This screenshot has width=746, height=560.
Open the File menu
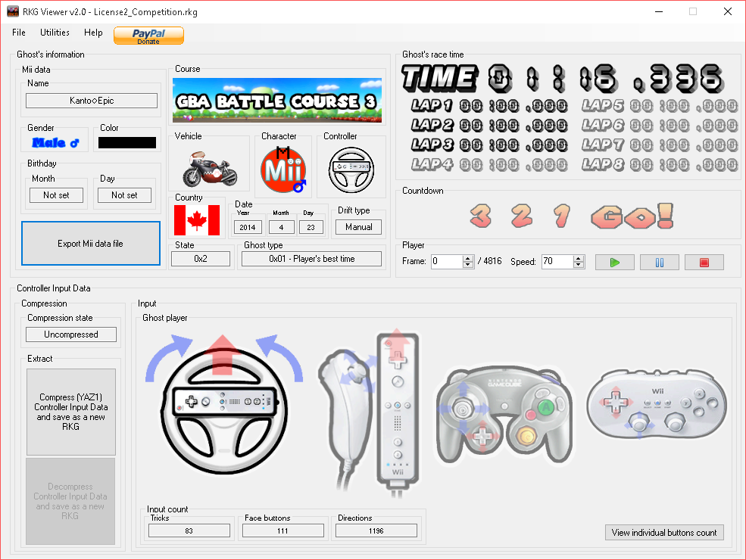click(x=19, y=33)
